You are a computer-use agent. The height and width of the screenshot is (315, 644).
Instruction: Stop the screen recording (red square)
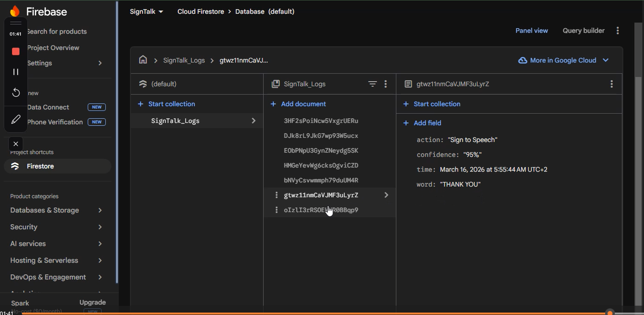[x=16, y=51]
